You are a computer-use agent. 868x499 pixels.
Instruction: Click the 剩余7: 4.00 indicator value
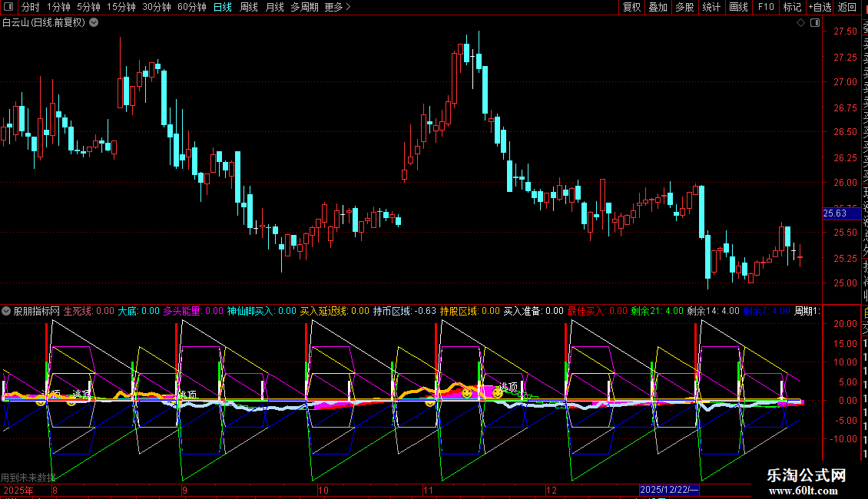(x=767, y=312)
